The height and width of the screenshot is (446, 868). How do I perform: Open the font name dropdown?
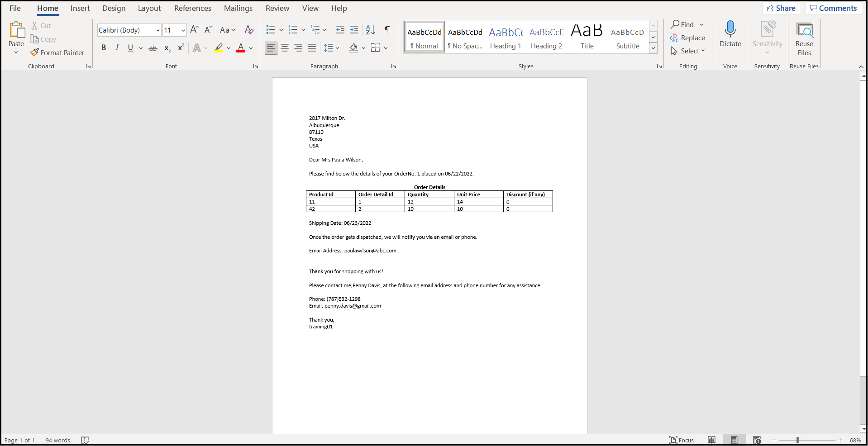(158, 30)
